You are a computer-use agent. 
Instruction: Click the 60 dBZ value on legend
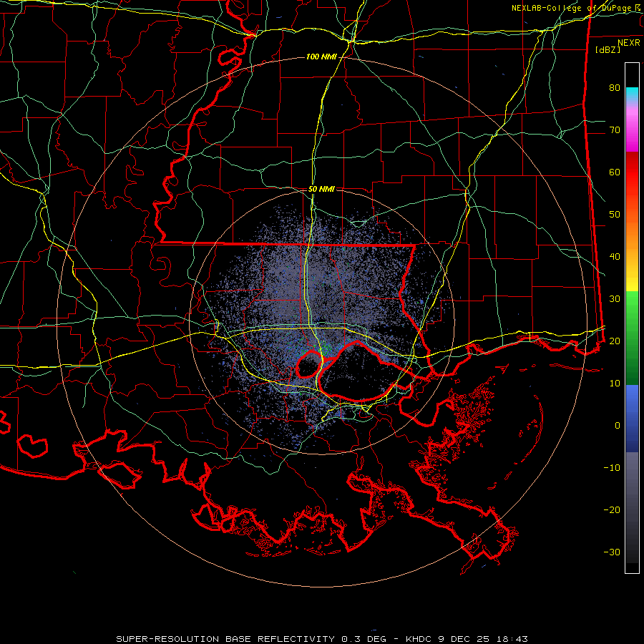click(x=615, y=172)
